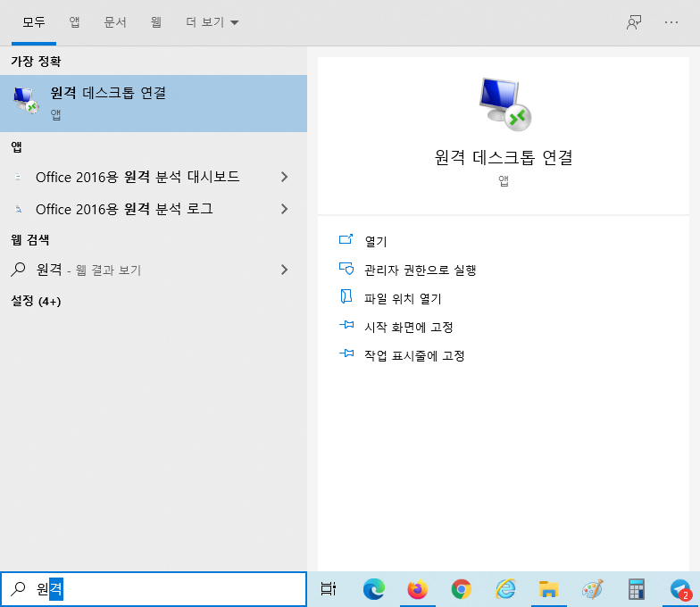Image resolution: width=700 pixels, height=607 pixels.
Task: Click the pin icon beside 시작 화면에 고정
Action: click(346, 325)
